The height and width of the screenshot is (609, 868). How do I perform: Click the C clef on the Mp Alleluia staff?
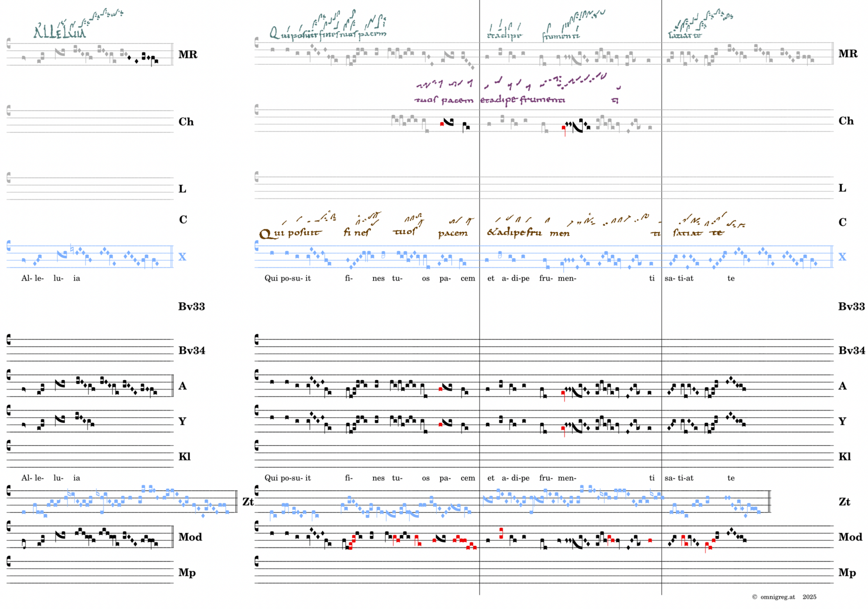point(9,561)
